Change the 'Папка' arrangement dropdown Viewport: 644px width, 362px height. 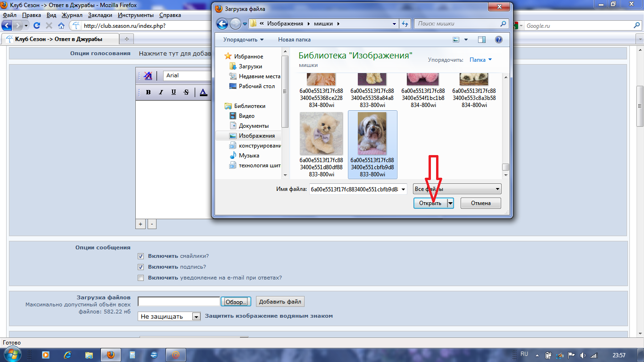[x=481, y=60]
